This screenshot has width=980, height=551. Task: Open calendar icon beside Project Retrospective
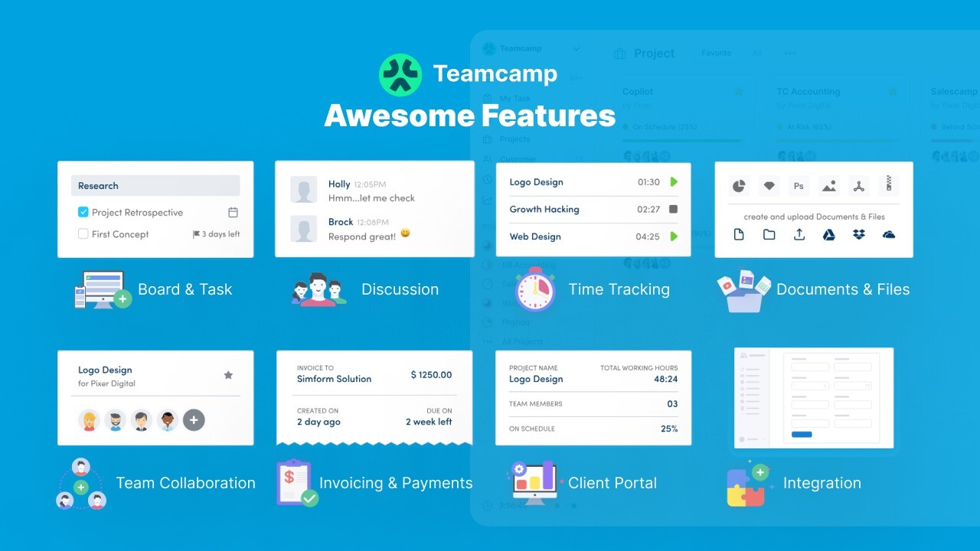[x=234, y=212]
